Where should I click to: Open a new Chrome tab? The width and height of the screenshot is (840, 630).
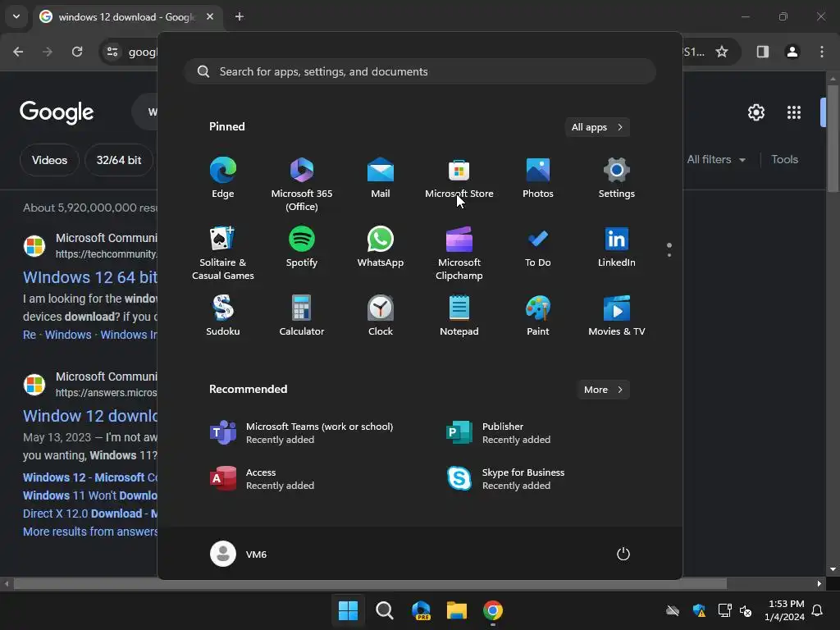tap(240, 16)
